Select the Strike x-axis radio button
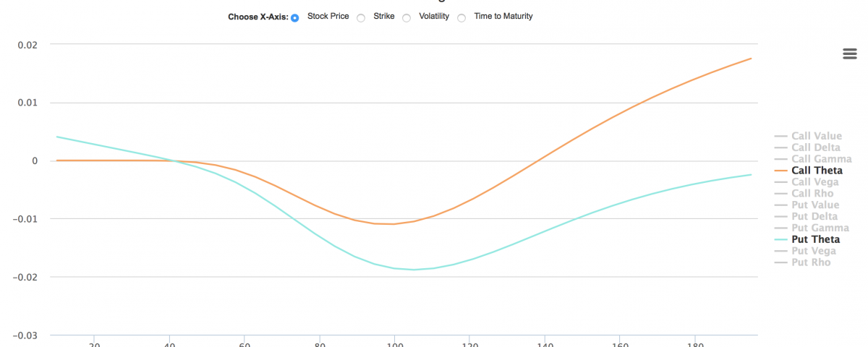The width and height of the screenshot is (868, 347). 361,17
